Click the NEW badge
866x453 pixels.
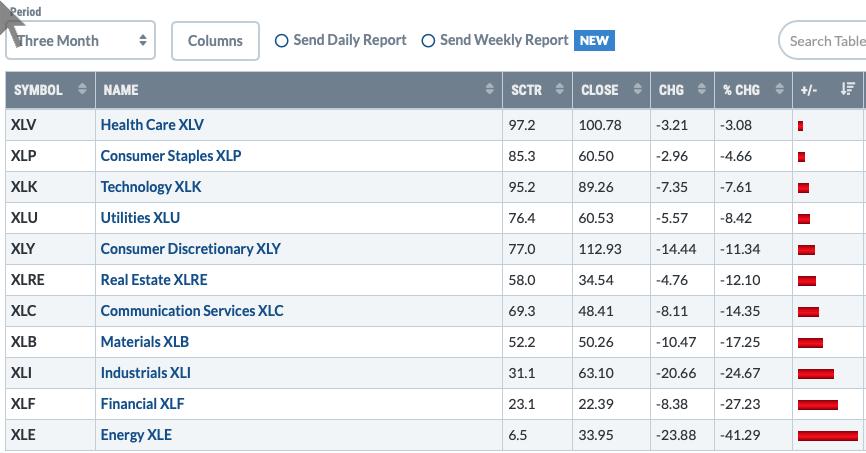click(594, 41)
